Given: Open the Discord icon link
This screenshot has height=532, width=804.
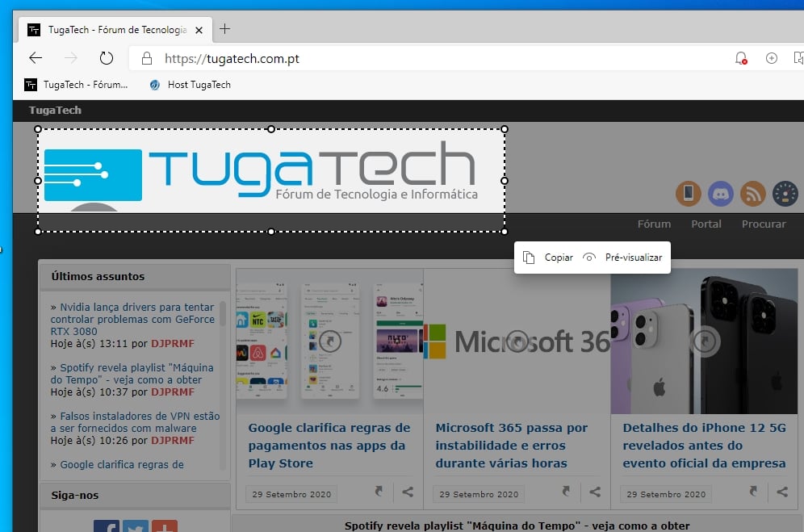Looking at the screenshot, I should tap(720, 194).
